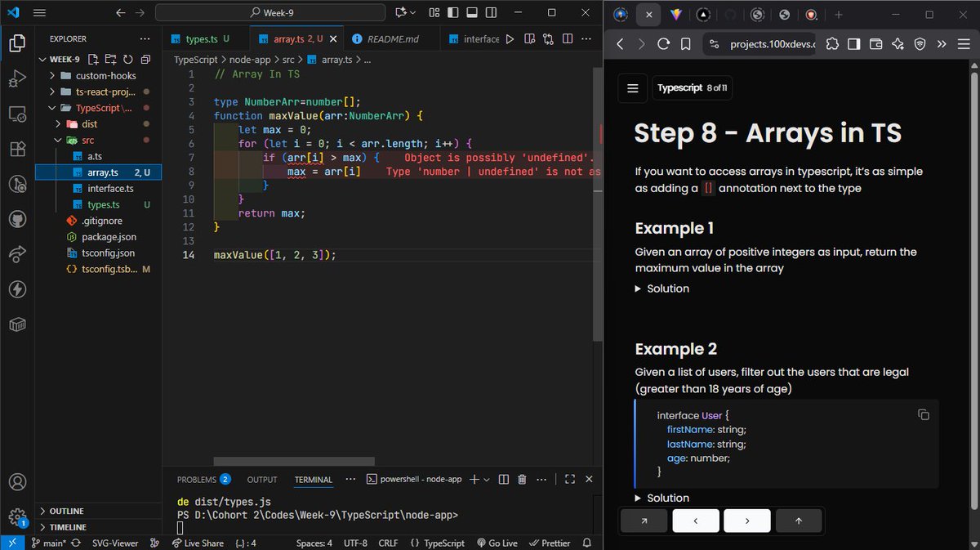The height and width of the screenshot is (550, 980).
Task: Expand Example 2 Solution disclosure
Action: point(662,498)
